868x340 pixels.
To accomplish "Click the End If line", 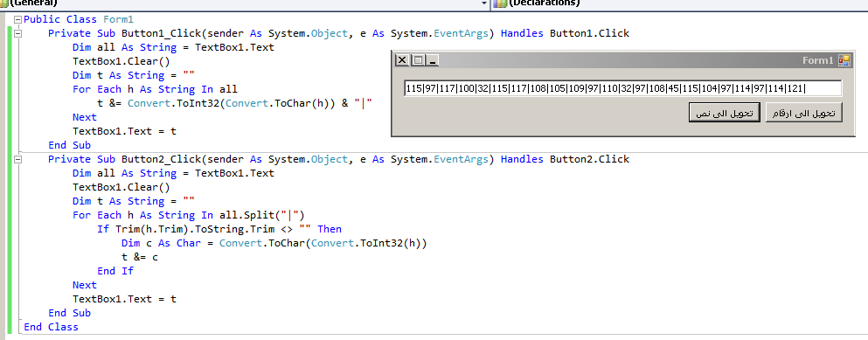I will click(x=115, y=271).
